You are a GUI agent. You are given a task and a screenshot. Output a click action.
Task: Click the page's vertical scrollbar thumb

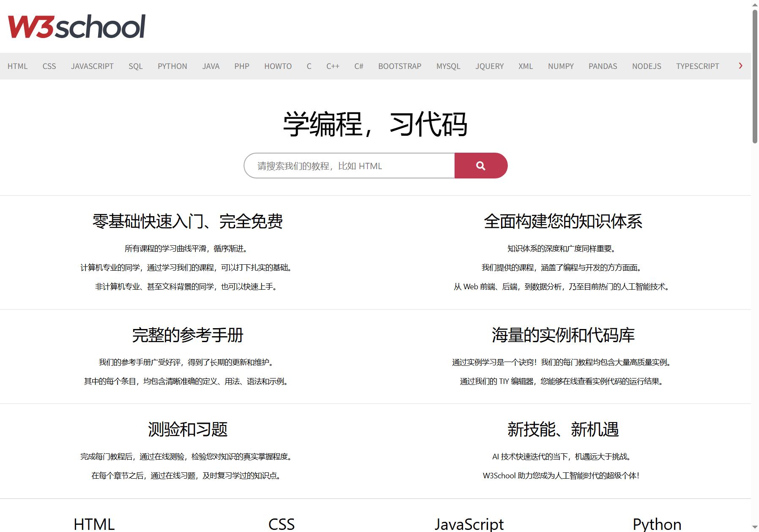[x=755, y=76]
